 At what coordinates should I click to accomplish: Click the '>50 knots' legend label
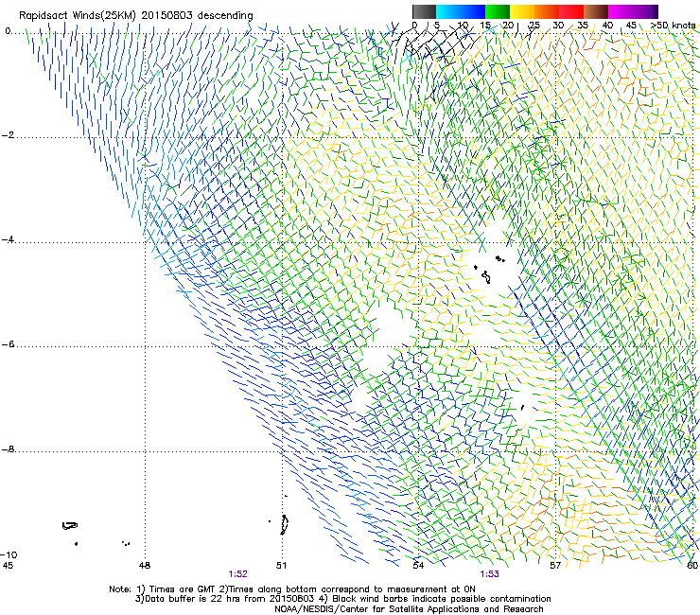tap(673, 25)
